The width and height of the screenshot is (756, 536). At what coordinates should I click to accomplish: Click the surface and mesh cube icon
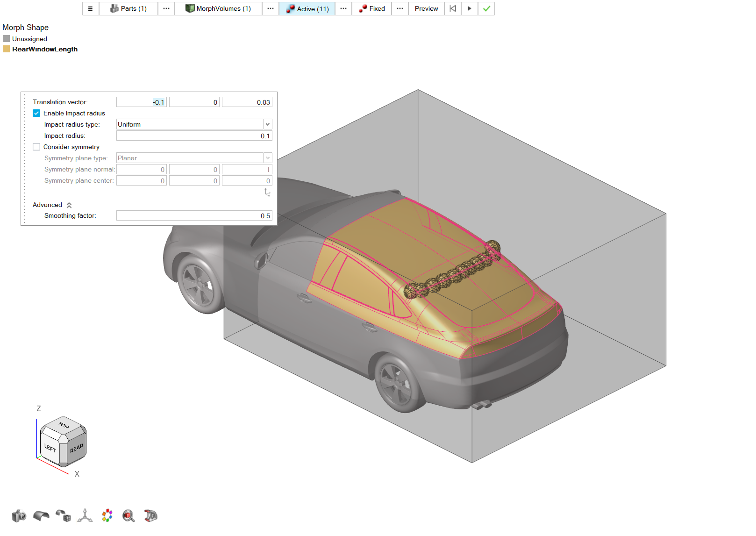63,516
